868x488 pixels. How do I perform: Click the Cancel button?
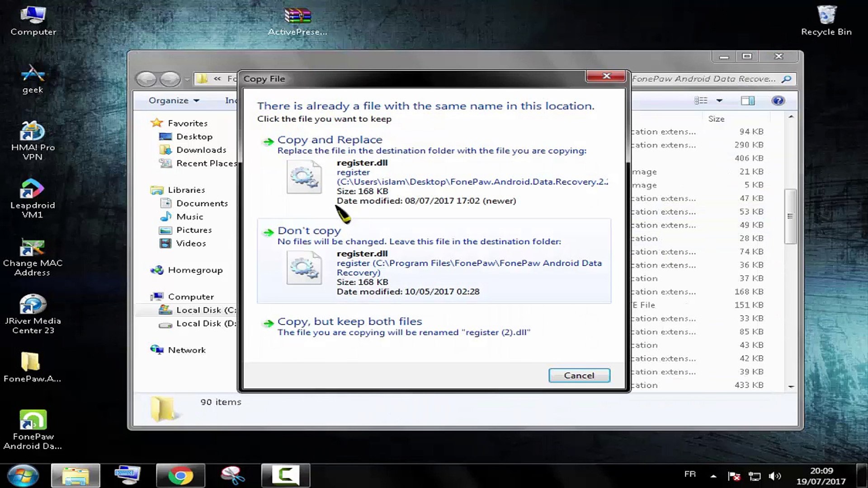tap(579, 375)
